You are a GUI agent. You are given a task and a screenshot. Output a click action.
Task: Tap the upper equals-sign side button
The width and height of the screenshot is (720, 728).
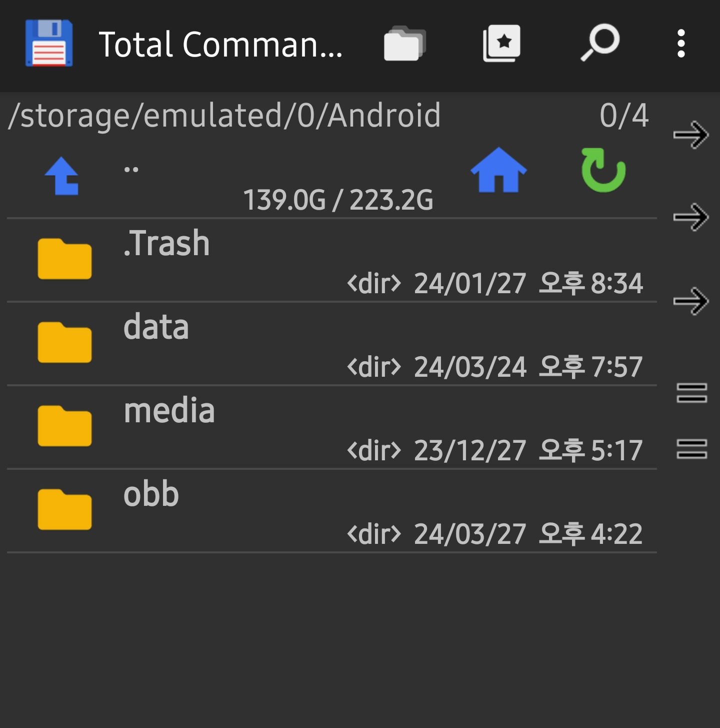click(691, 393)
